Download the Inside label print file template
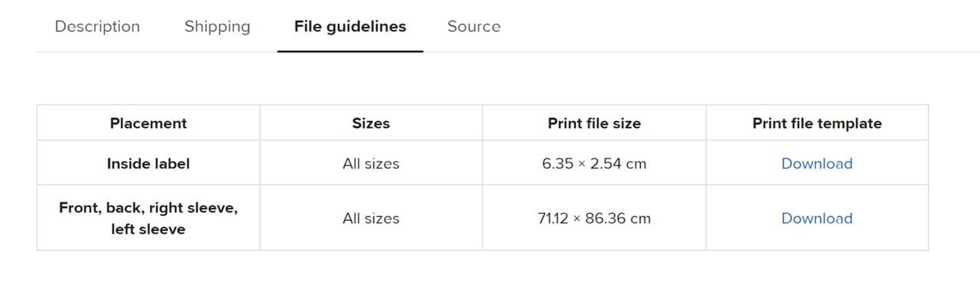Viewport: 980px width, 289px height. [817, 163]
